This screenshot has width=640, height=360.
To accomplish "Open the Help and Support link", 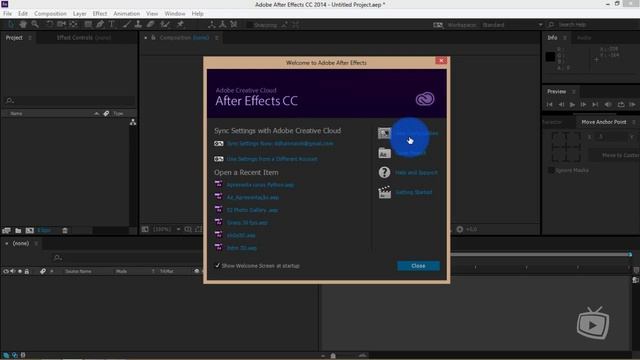I will pyautogui.click(x=416, y=173).
